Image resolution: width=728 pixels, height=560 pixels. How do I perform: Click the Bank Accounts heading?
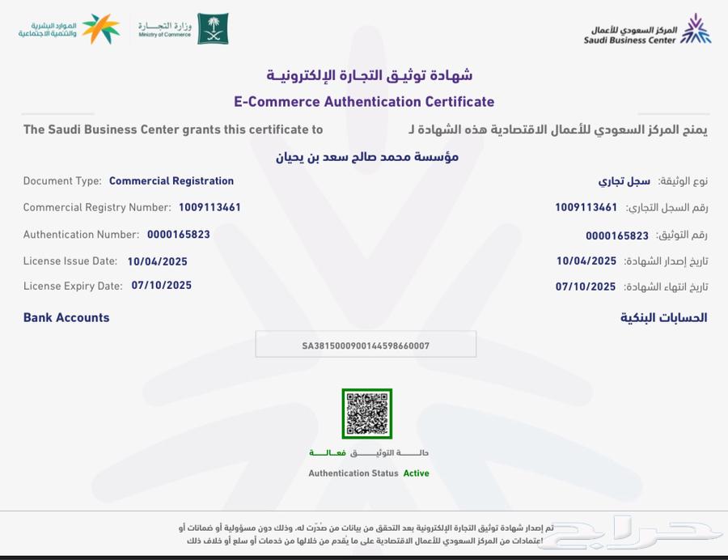66,317
